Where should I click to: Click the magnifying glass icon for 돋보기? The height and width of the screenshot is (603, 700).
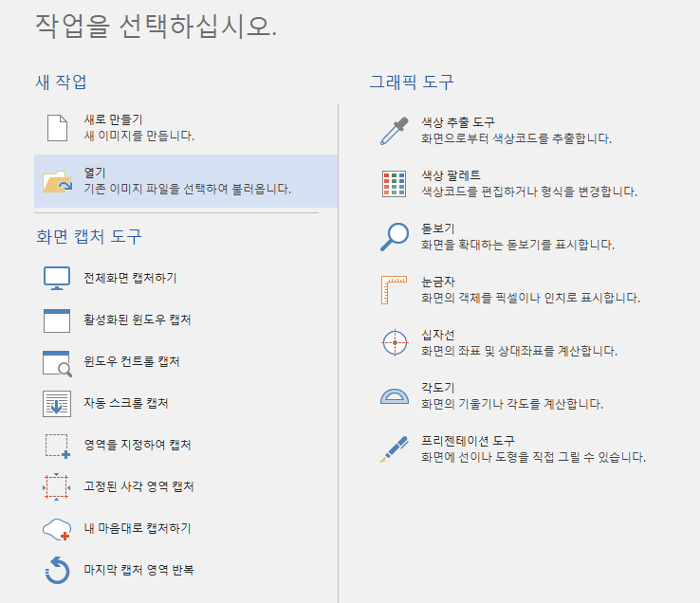pos(395,237)
